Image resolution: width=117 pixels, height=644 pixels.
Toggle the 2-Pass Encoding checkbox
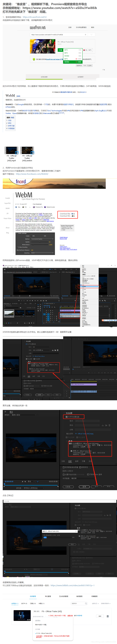click(x=17, y=247)
